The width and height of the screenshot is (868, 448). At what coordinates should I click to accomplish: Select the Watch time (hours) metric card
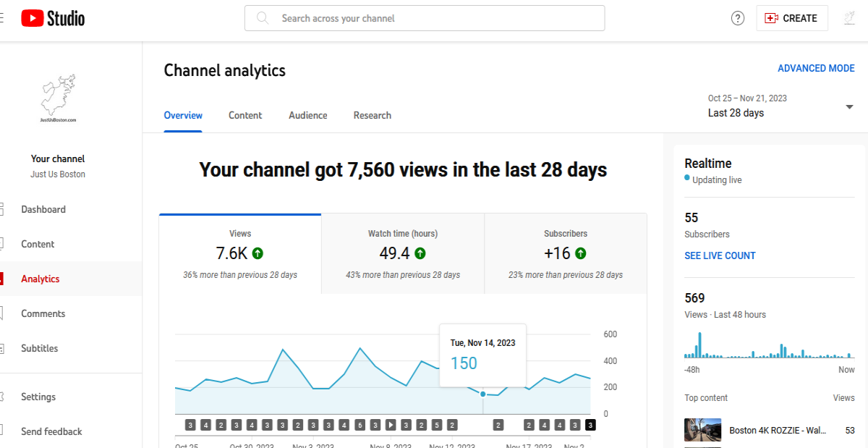click(403, 253)
